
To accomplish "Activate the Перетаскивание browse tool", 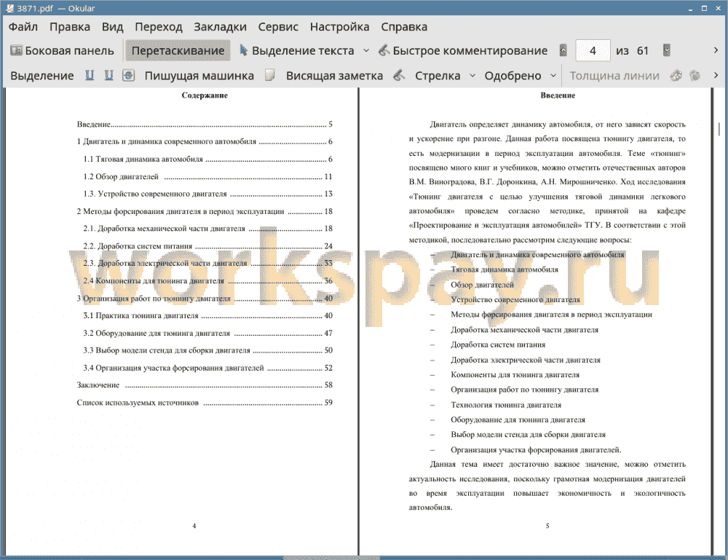I will point(178,51).
